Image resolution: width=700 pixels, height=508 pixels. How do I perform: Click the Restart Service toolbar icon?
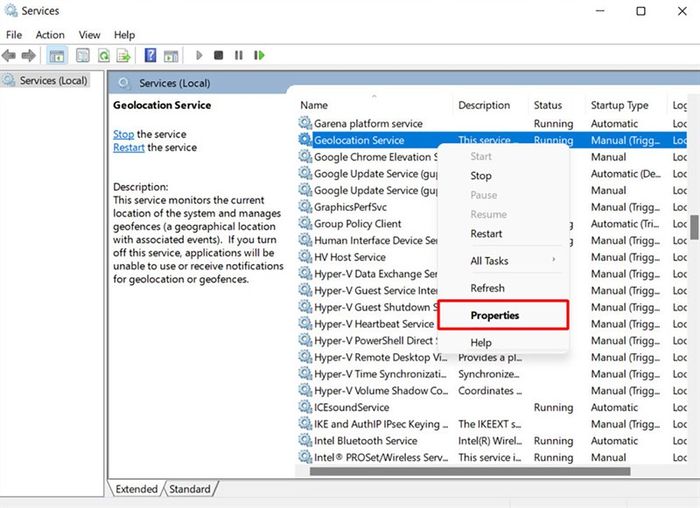coord(259,55)
